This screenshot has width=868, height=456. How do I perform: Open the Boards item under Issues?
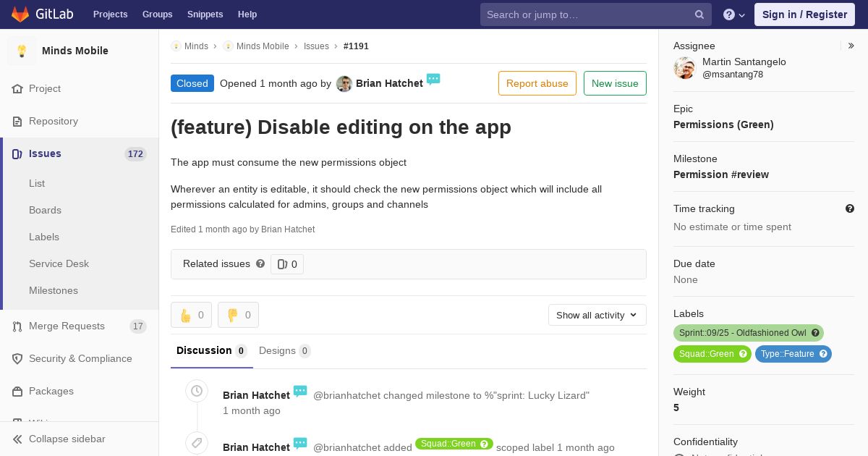coord(45,211)
